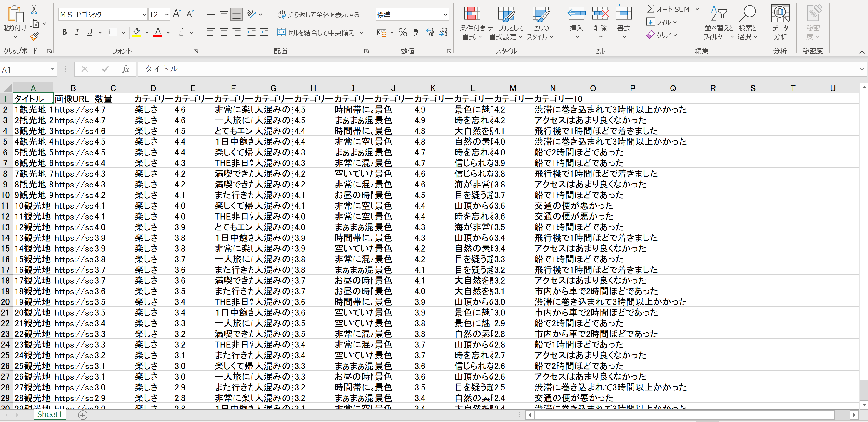
Task: Apply percent style format
Action: (x=403, y=33)
